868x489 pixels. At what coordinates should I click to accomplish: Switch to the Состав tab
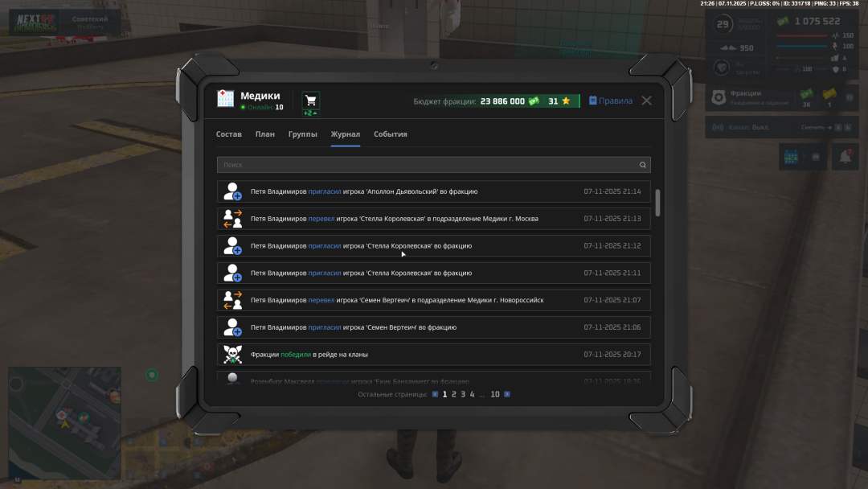[229, 134]
